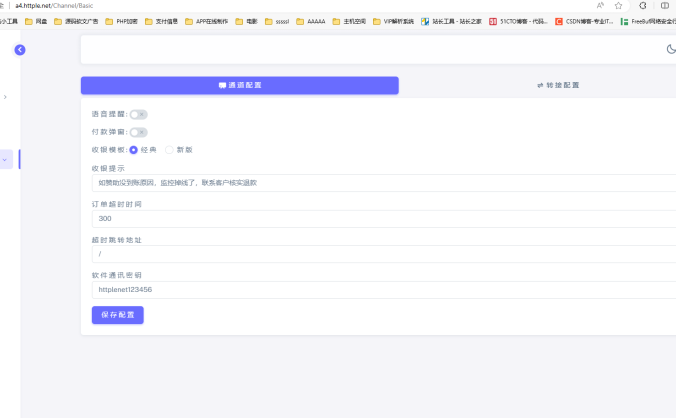This screenshot has height=418, width=676.
Task: Open the 网盘 bookmark folder
Action: click(36, 21)
